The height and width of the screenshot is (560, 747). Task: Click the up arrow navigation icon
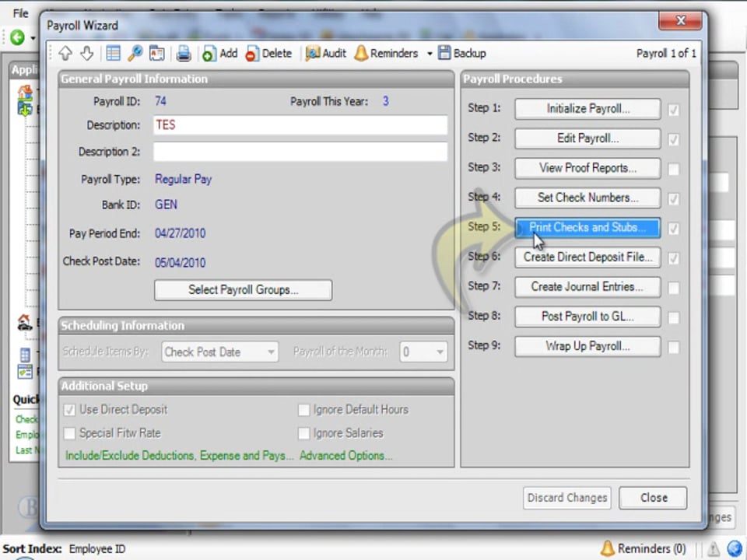coord(65,54)
